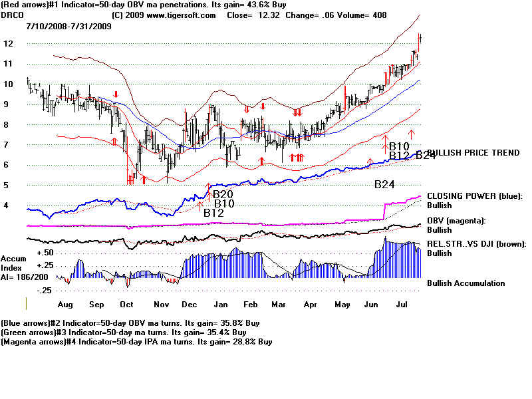Click the -.25 accumulation scale label

click(45, 291)
